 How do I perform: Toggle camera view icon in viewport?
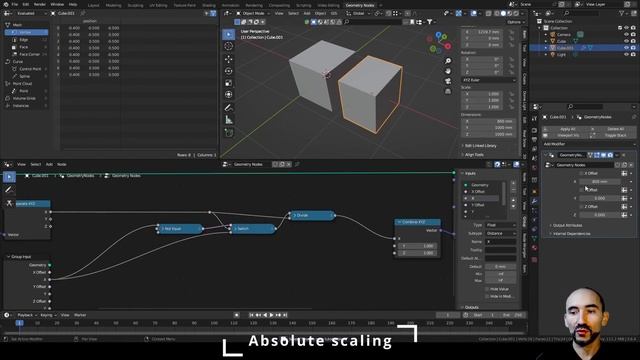(448, 81)
